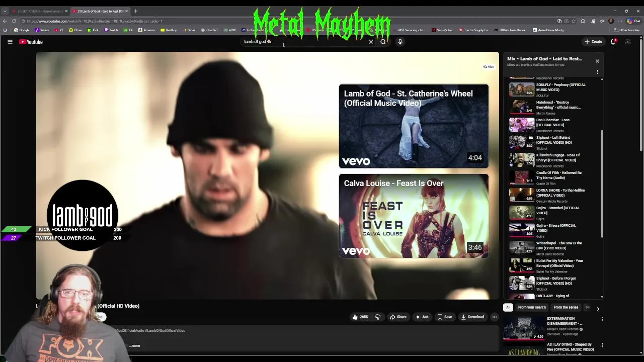The image size is (644, 362).
Task: Click the browser address bar URL
Action: (x=95, y=21)
